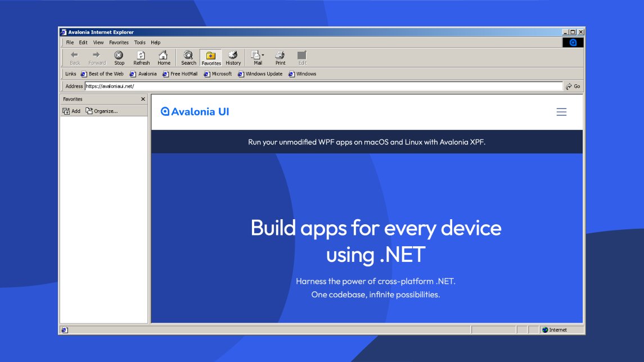The width and height of the screenshot is (644, 362).
Task: Toggle the Favorites toolbar button
Action: pos(211,58)
